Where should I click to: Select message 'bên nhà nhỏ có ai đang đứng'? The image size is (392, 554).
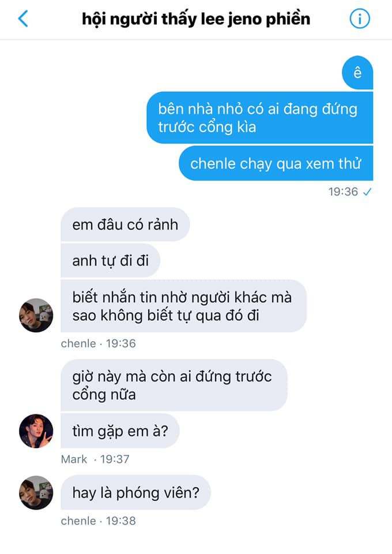coord(259,118)
